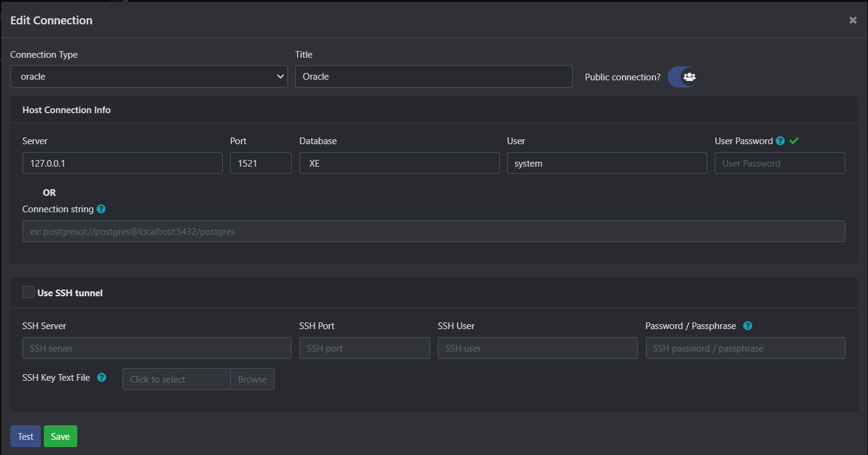Screen dimensions: 868x455
Task: Click the 'Edit Connection' dialog title
Action: click(51, 20)
